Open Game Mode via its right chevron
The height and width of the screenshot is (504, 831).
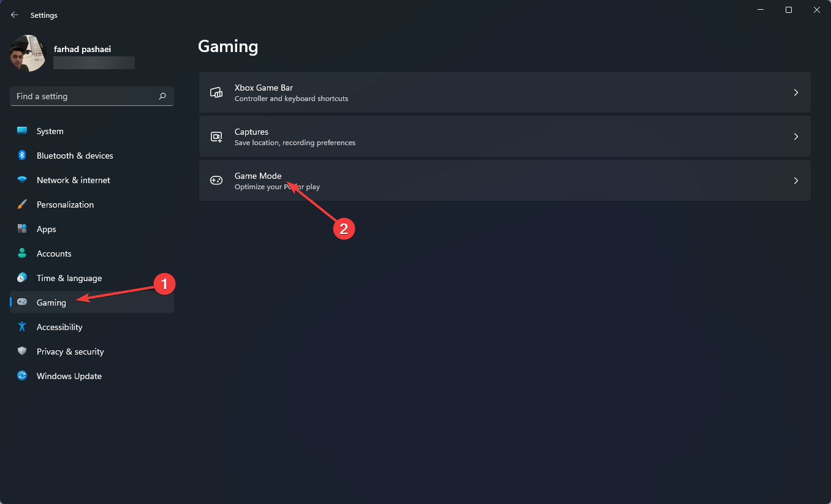pos(796,181)
